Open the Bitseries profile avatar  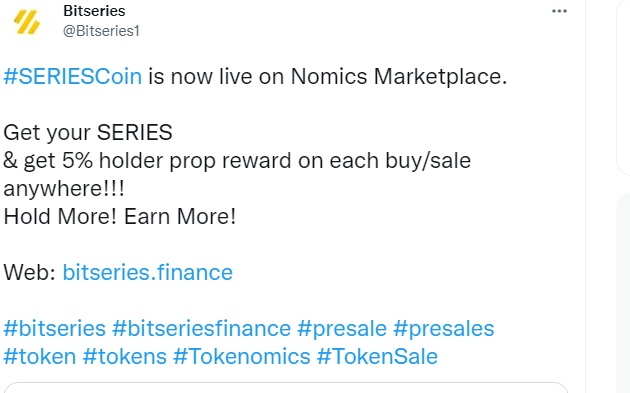(27, 22)
